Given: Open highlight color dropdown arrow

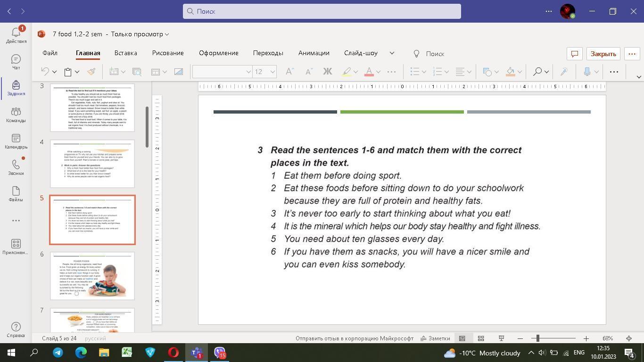Looking at the screenshot, I should tap(355, 72).
